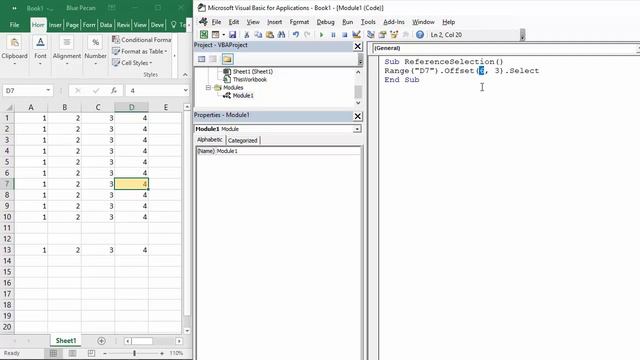Zoom in with the plus button in Excel status bar
This screenshot has height=360, width=640.
162,353
